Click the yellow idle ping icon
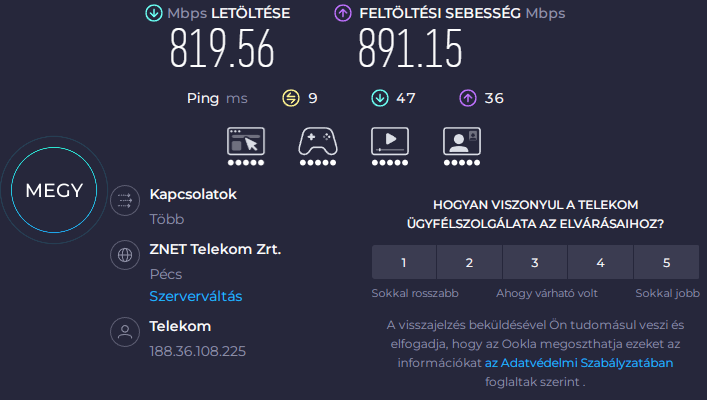Screen dimensions: 707x400 tap(291, 98)
